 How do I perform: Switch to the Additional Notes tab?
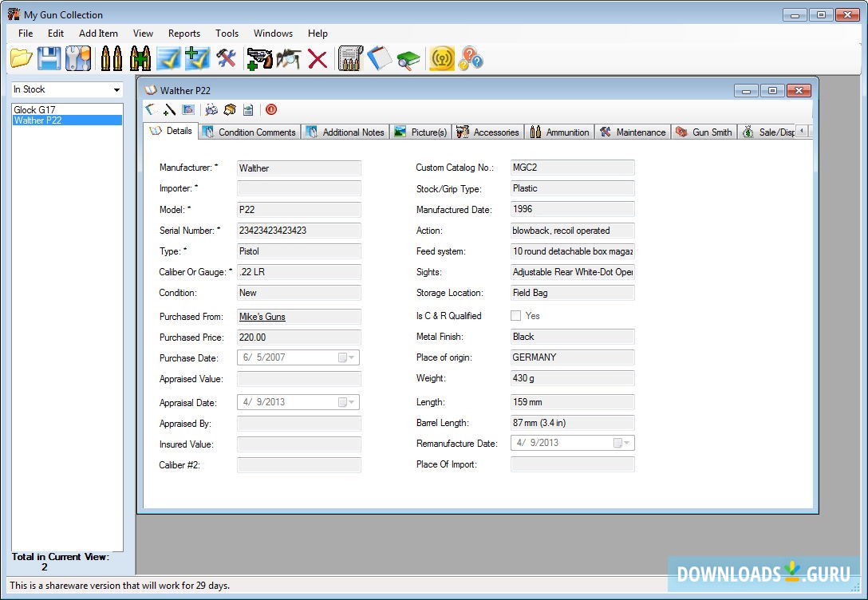345,132
